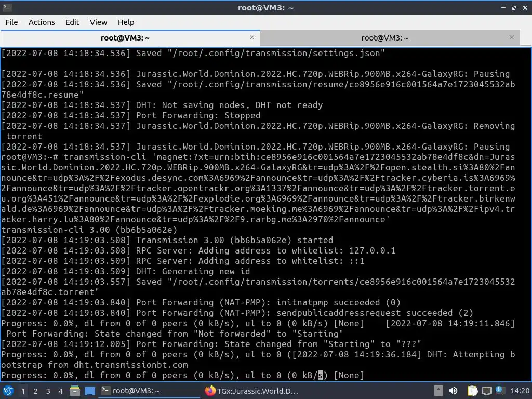This screenshot has width=532, height=399.
Task: Select the first root@VM3 terminal tab
Action: (125, 37)
